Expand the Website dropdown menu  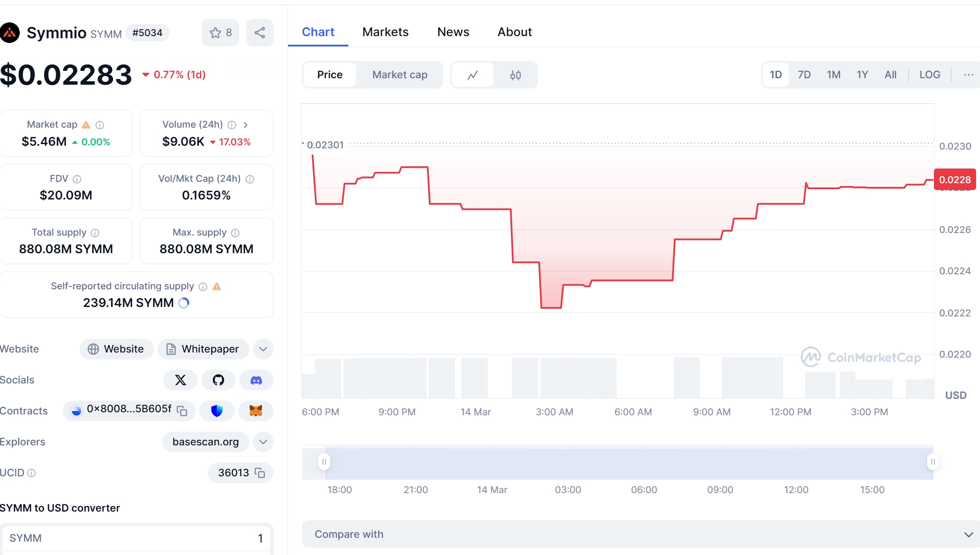pyautogui.click(x=264, y=349)
